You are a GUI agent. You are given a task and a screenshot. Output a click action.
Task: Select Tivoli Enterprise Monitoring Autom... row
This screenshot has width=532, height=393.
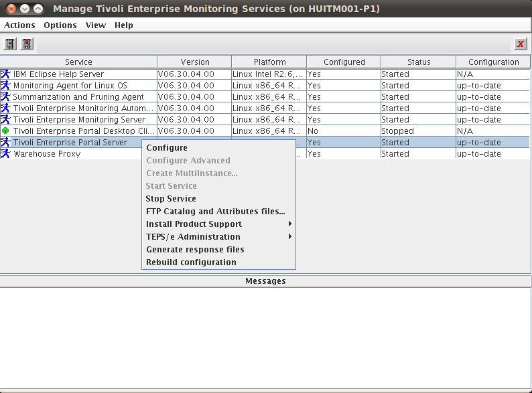(265, 108)
